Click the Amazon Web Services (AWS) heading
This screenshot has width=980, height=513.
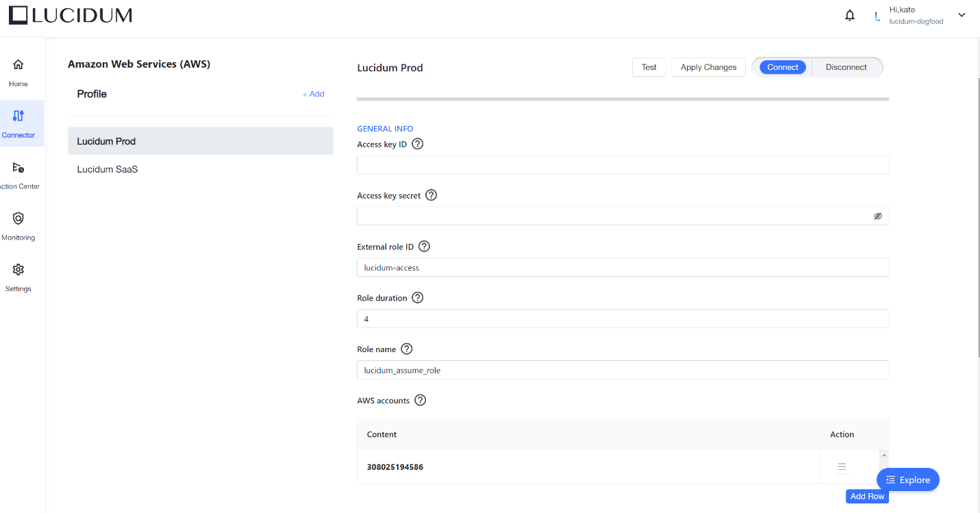(x=139, y=64)
